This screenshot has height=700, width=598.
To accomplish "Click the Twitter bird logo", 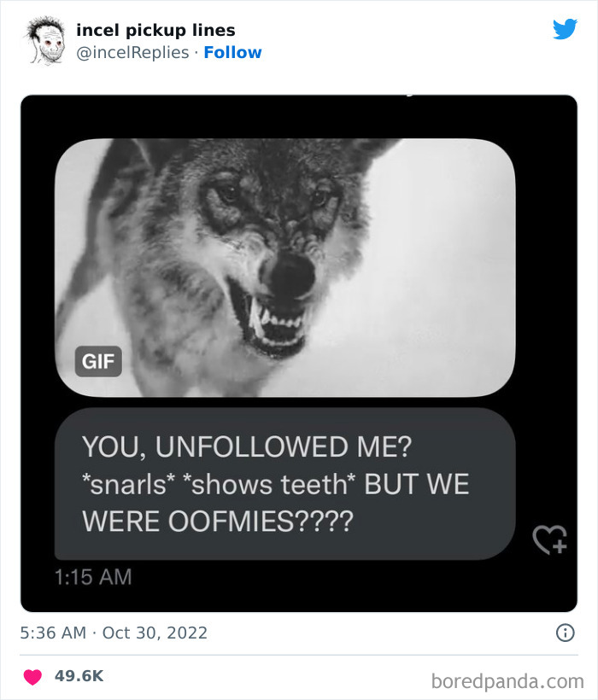I will tap(565, 30).
